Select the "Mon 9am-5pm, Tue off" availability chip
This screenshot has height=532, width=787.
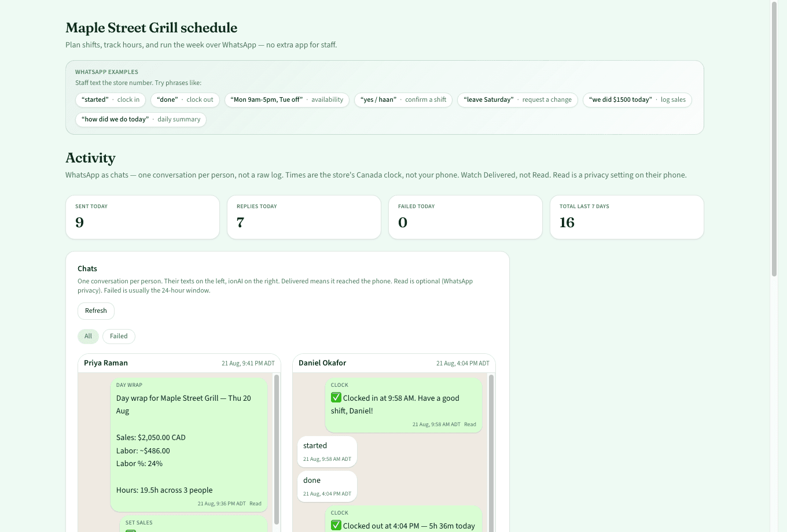(287, 100)
